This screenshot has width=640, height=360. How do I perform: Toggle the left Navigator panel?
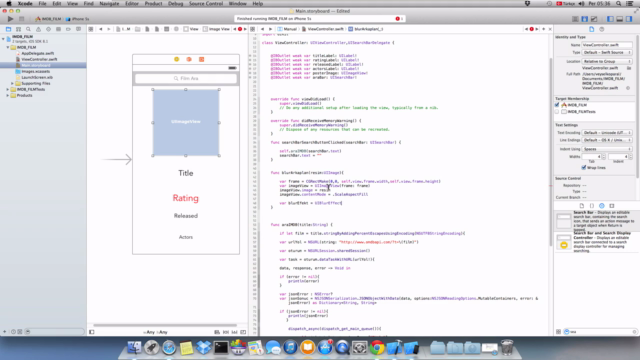[610, 19]
